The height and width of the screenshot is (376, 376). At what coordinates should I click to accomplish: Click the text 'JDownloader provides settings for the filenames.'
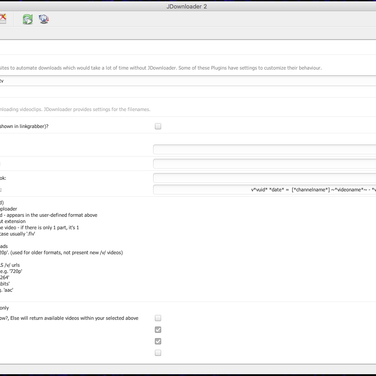[97, 109]
